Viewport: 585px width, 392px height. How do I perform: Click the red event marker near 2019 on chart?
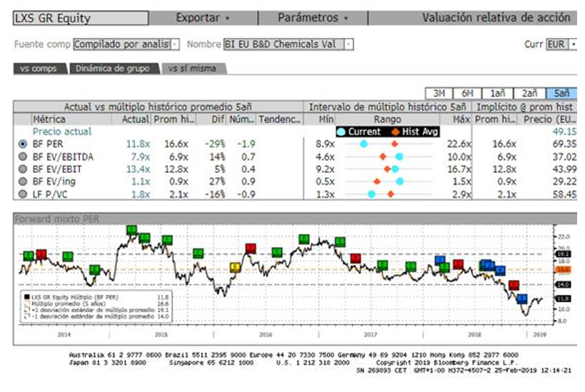tap(514, 286)
